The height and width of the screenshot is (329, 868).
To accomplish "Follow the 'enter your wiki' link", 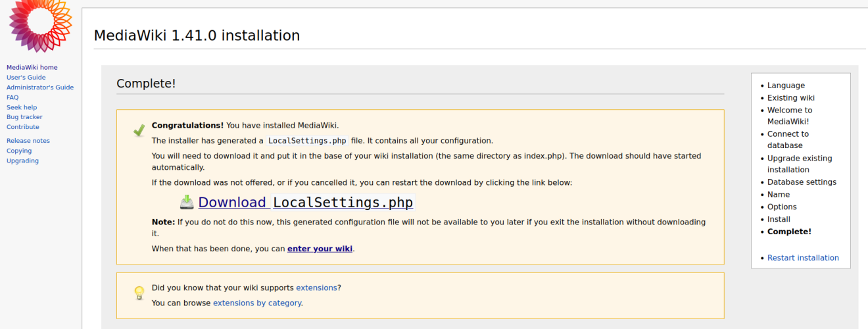I will 320,249.
